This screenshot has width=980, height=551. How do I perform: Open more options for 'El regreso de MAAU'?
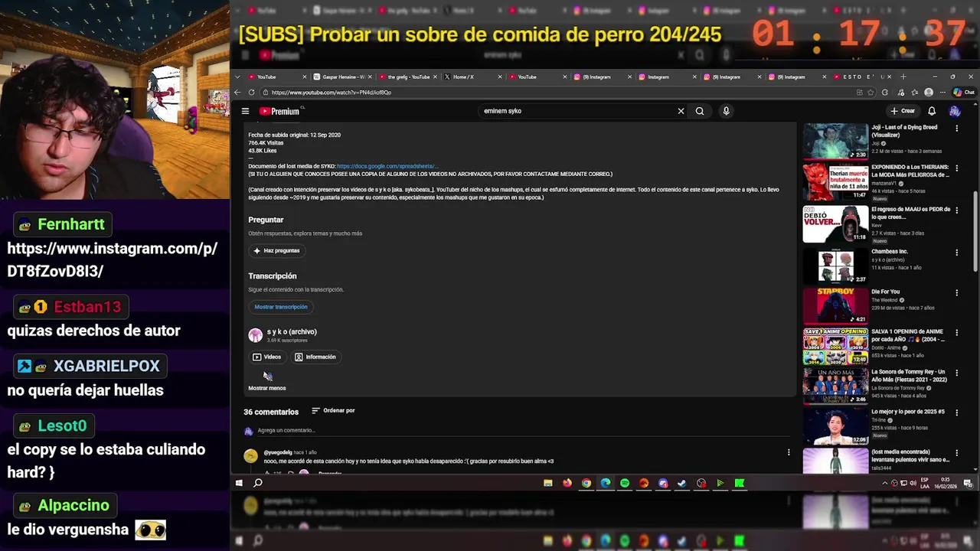[x=956, y=210]
